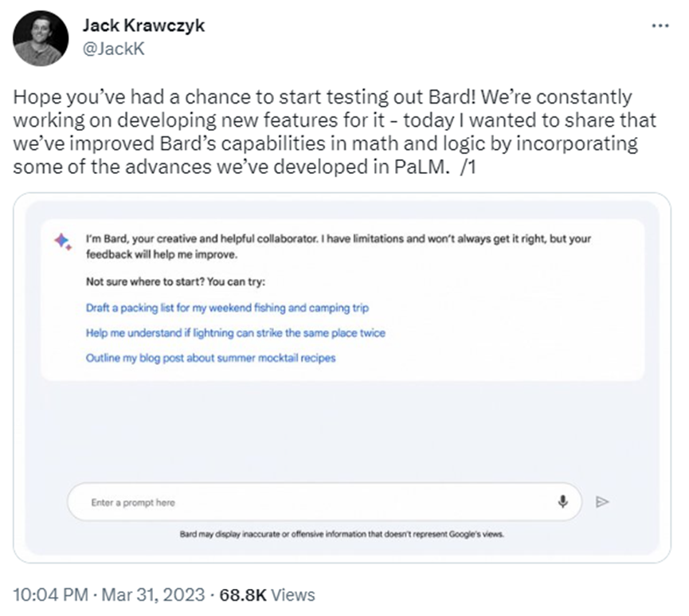Open the tweet's more options ellipsis menu
This screenshot has height=616, width=689.
click(x=660, y=26)
